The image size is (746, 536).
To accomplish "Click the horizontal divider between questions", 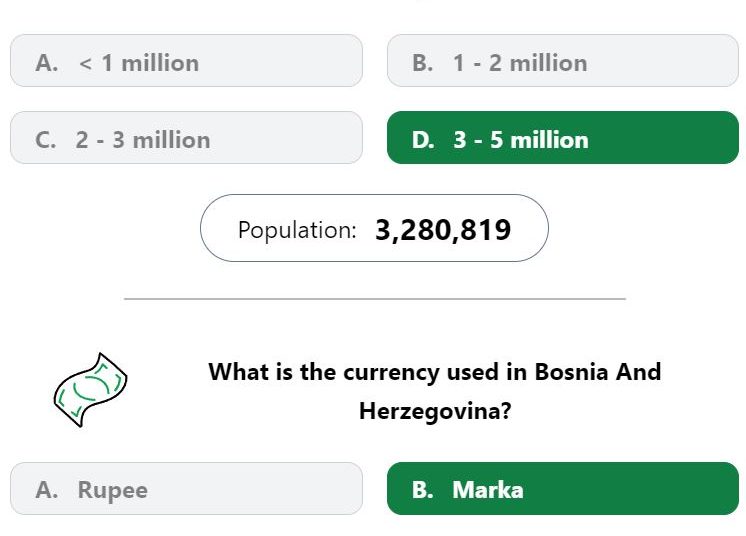I will click(x=375, y=299).
